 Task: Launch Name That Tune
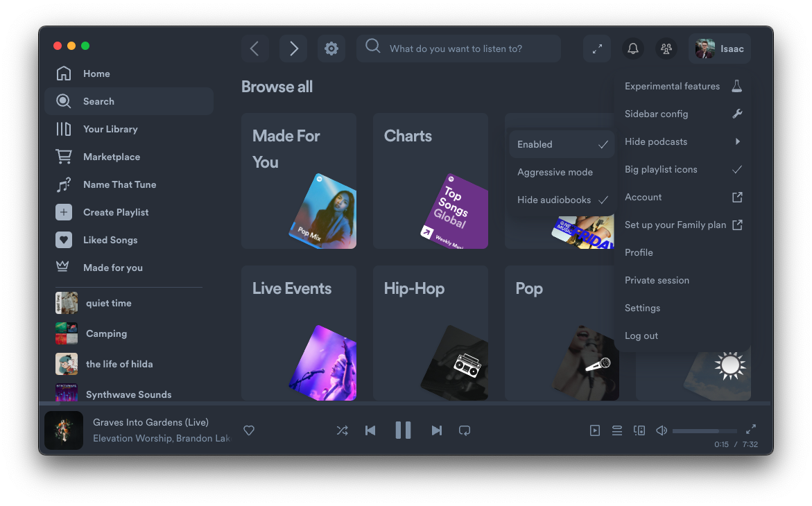click(129, 184)
